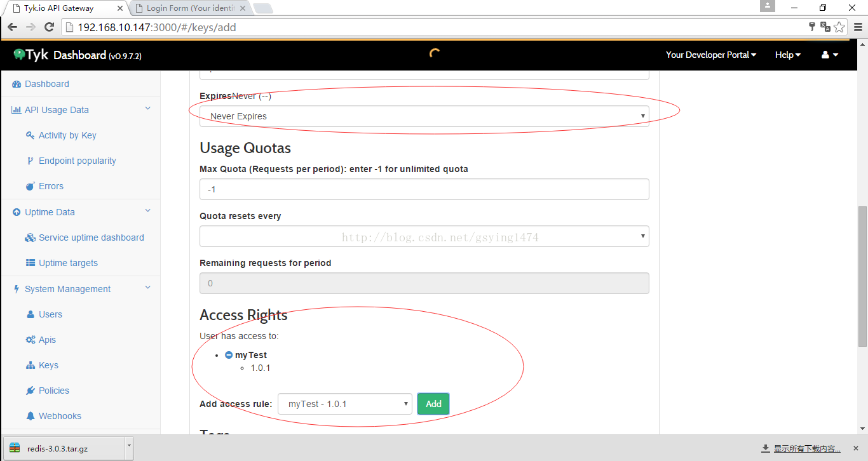Click the (v0.9.7.2) version text
Viewport: 868px width, 461px height.
125,56
